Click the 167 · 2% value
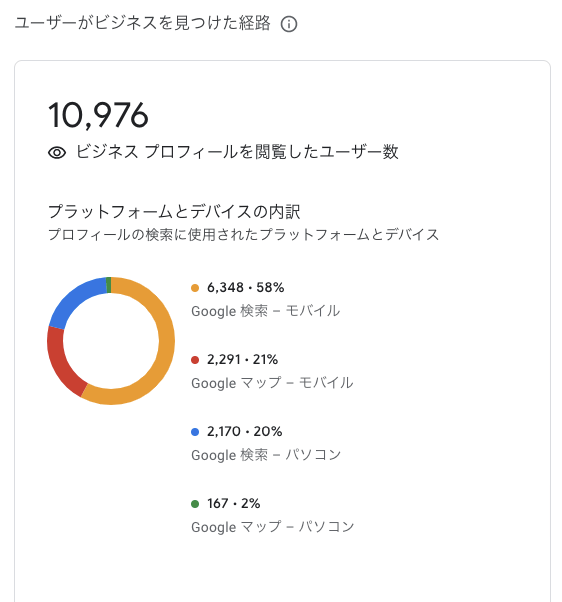Viewport: 562px width, 602px height. coord(234,503)
